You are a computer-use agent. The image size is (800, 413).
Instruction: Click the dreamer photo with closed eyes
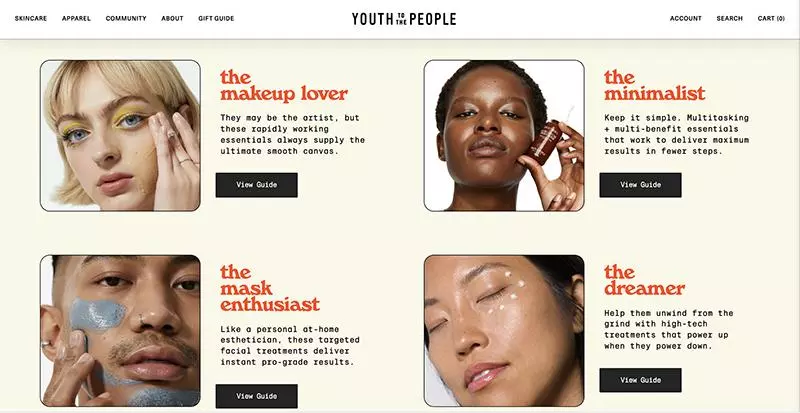click(504, 331)
